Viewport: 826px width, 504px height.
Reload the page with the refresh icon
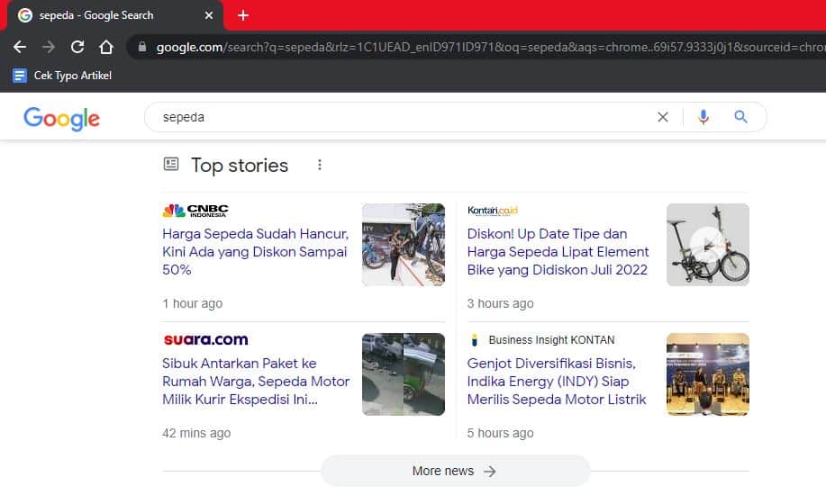77,47
